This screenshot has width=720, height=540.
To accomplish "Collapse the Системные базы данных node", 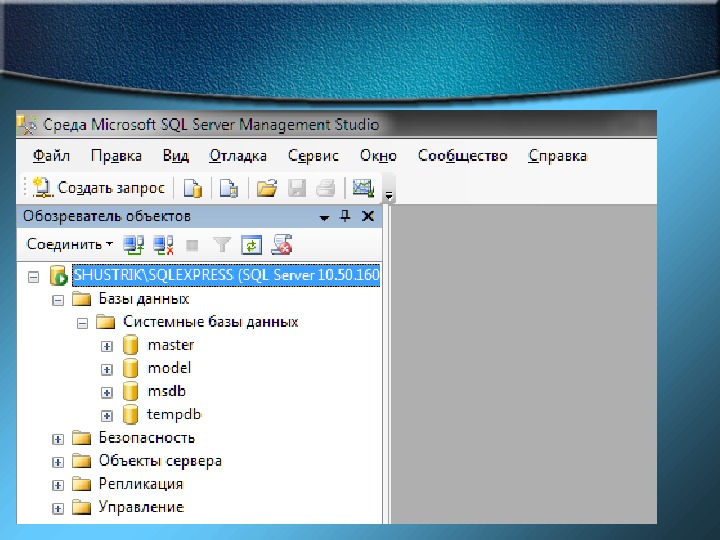I will 82,324.
